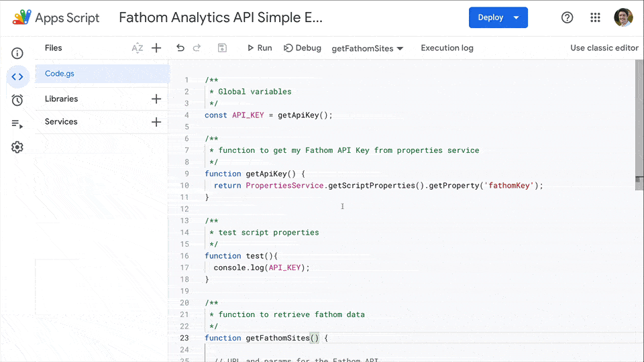Open Project Settings gear icon
Screen dimensions: 644x362
point(17,147)
